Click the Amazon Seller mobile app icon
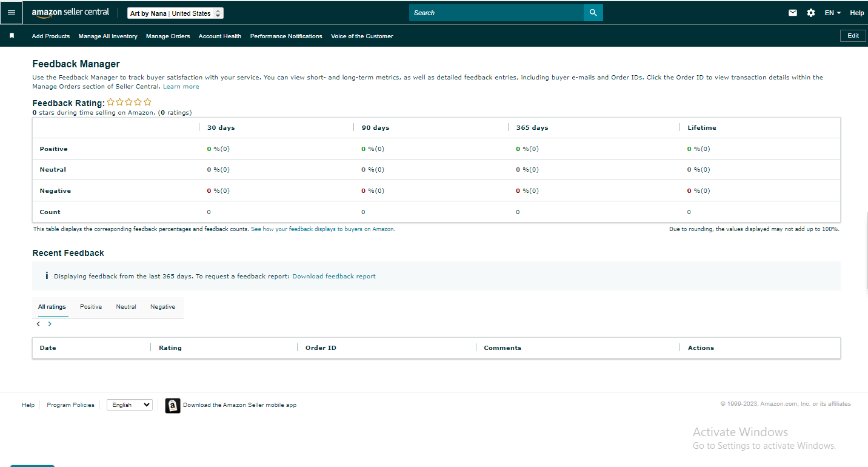 coord(173,406)
